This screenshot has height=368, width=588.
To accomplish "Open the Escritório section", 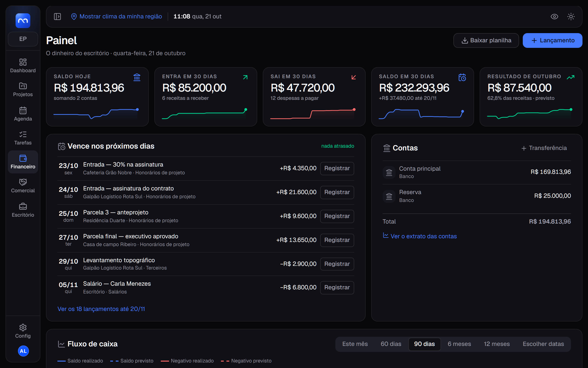I will point(23,210).
